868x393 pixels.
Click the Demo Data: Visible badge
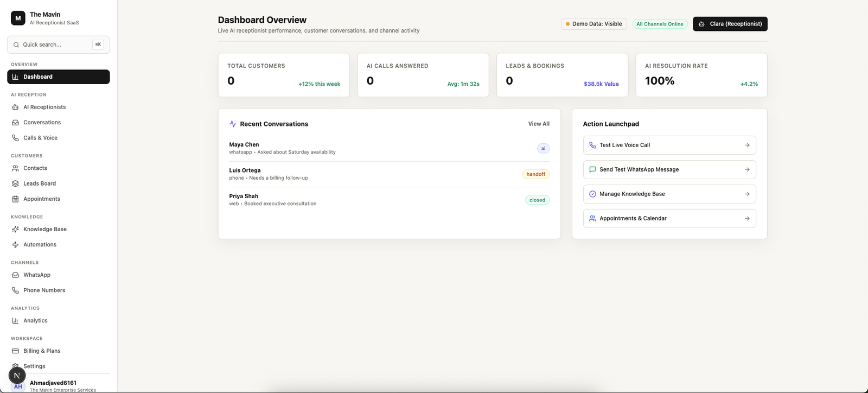(x=594, y=24)
